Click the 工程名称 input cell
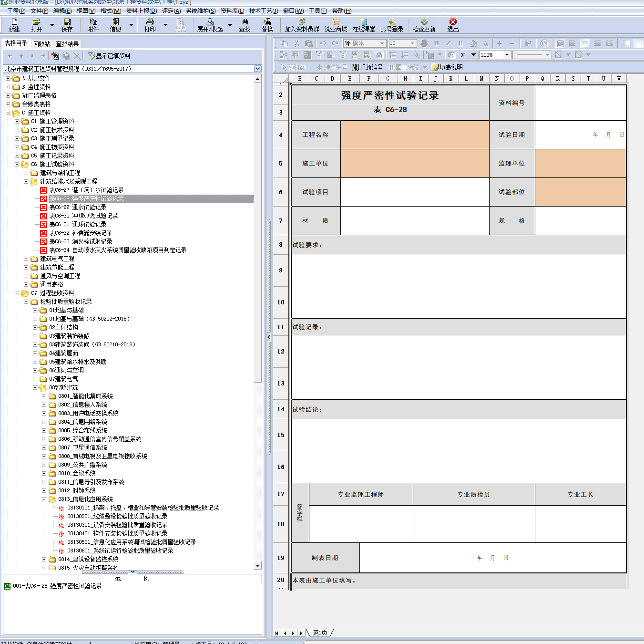This screenshot has width=644, height=644. tap(415, 135)
